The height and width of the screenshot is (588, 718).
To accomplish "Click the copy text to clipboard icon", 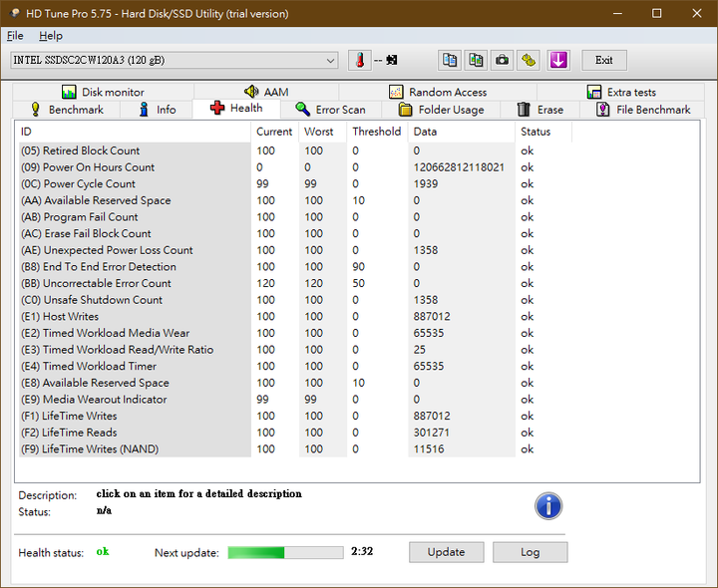I will point(449,61).
